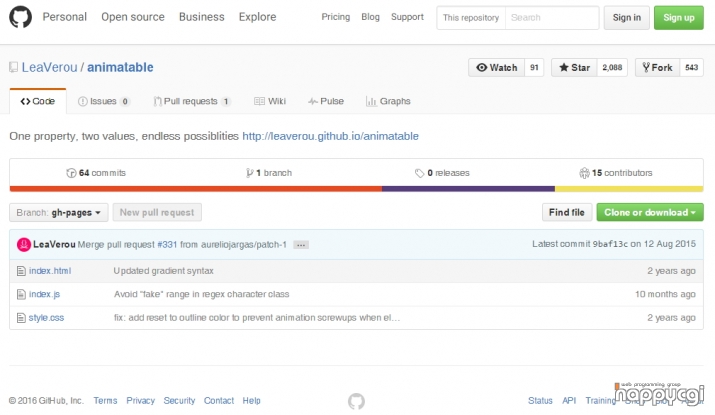Visit the Blog link
This screenshot has width=715, height=415.
[370, 17]
